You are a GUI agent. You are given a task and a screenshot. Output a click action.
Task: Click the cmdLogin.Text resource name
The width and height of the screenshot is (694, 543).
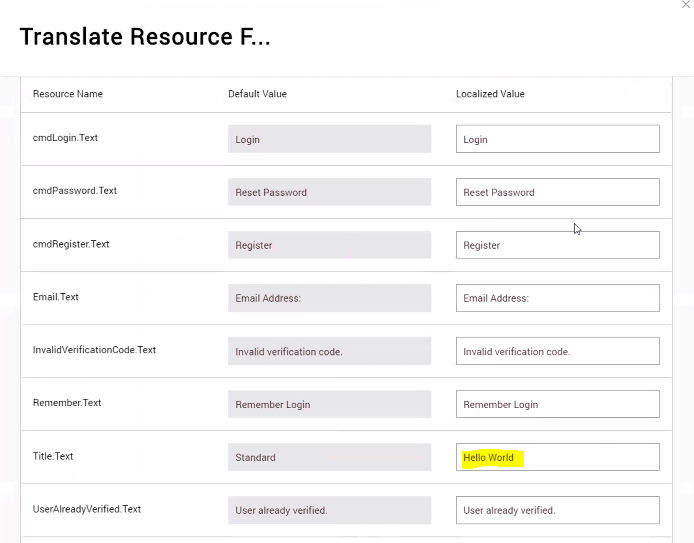(x=65, y=138)
